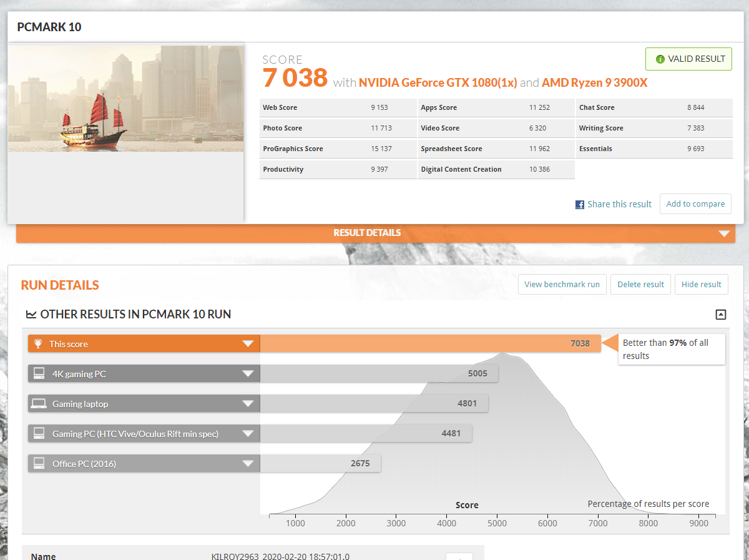Click the chart icon beside Other Results heading
This screenshot has height=560, width=749.
coord(31,315)
